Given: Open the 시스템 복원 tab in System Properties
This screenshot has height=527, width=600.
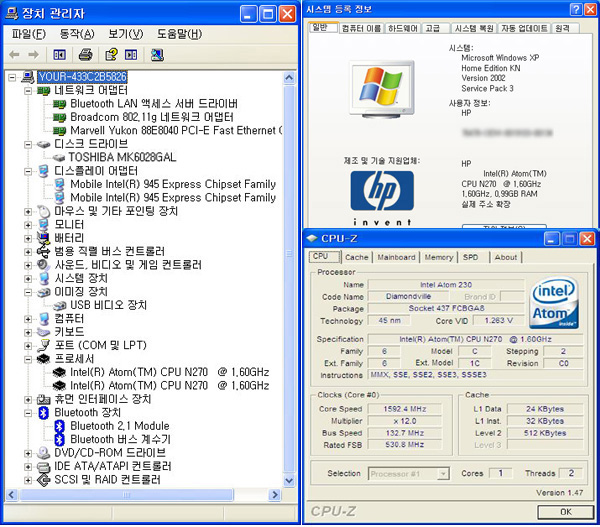Looking at the screenshot, I should (x=474, y=28).
